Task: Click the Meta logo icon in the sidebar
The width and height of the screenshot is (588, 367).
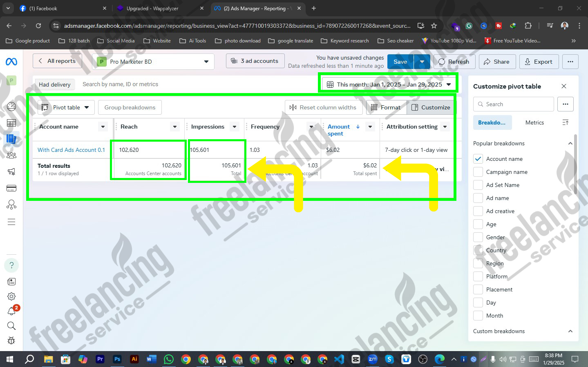Action: coord(11,62)
